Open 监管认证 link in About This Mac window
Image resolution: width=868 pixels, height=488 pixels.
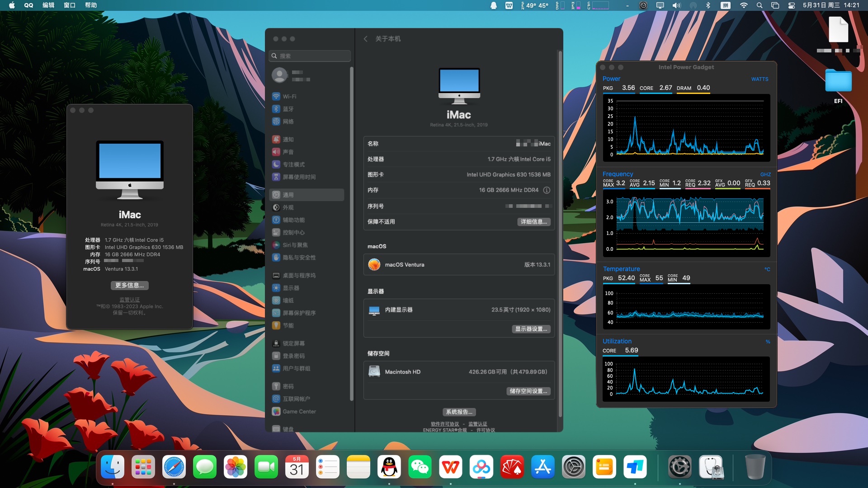coord(129,300)
